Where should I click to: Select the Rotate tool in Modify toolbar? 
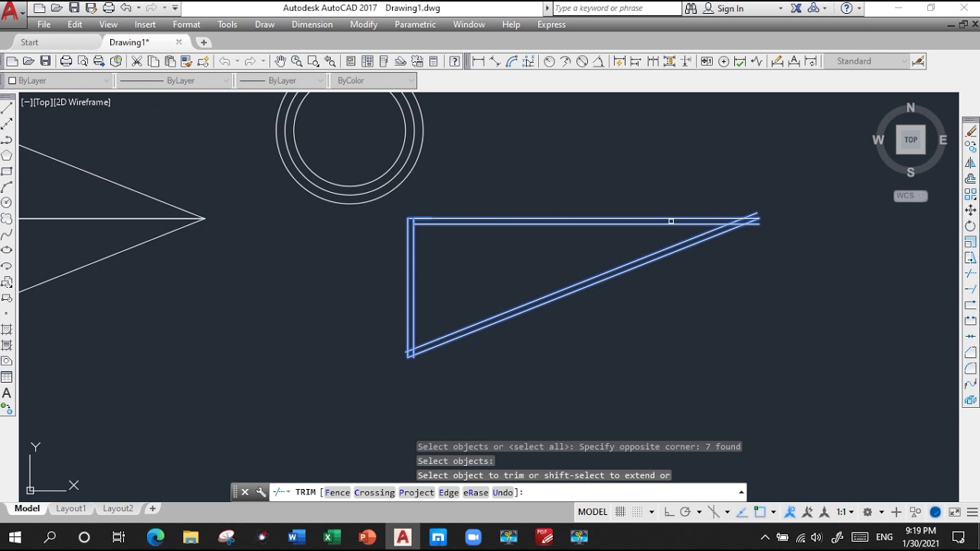971,227
